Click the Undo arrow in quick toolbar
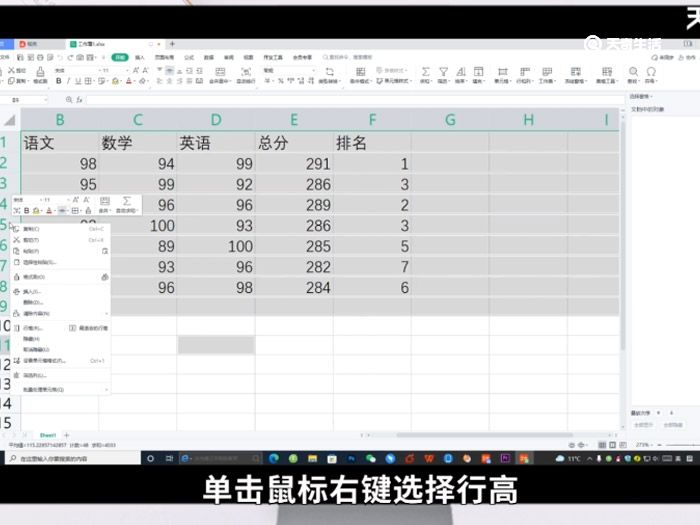The width and height of the screenshot is (700, 525). [x=60, y=58]
